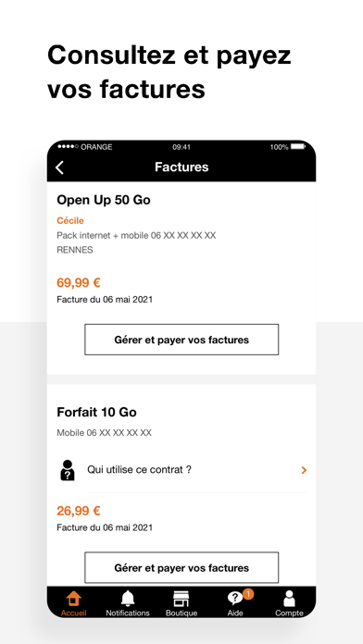Image resolution: width=363 pixels, height=644 pixels.
Task: Tap the 69,99 € invoice amount
Action: click(x=79, y=283)
